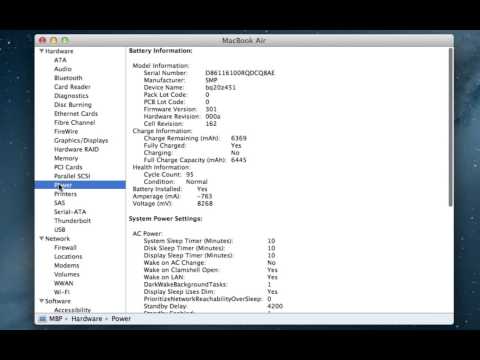Click the Charge Remaining value 6369
Viewport: 480px width, 360px height.
pyautogui.click(x=239, y=138)
